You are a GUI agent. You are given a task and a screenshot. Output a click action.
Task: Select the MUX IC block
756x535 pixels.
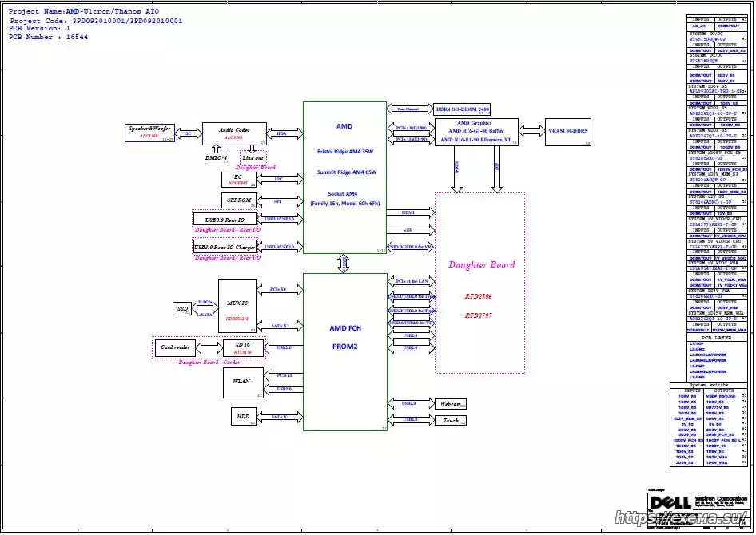click(237, 307)
